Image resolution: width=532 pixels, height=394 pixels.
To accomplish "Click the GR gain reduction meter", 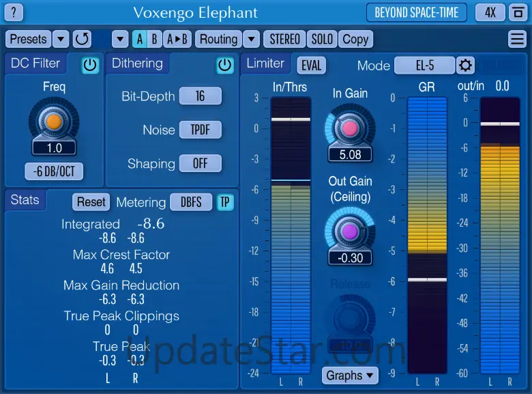I will point(427,236).
